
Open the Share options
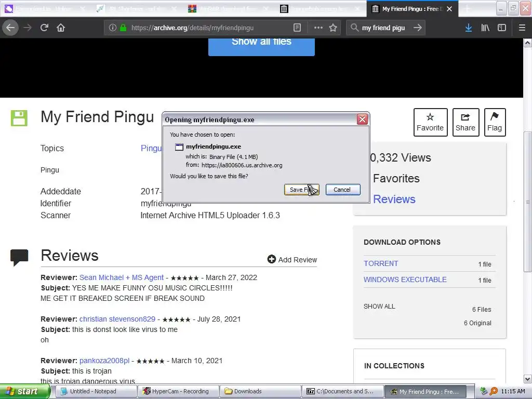click(465, 122)
